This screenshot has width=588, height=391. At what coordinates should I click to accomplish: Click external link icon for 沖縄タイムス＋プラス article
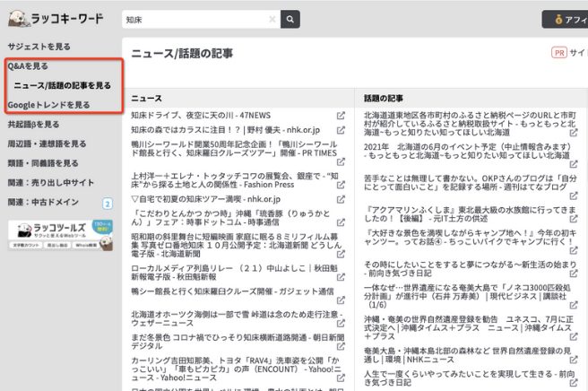[574, 337]
